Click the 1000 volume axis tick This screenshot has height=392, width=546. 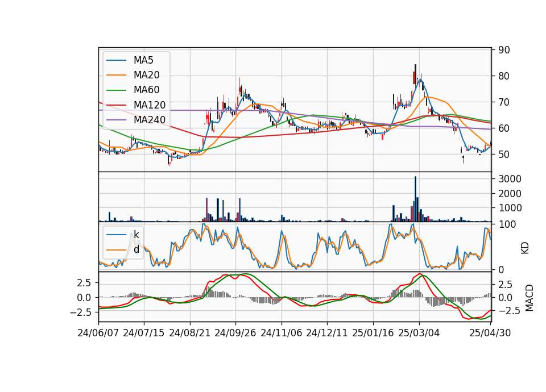click(x=510, y=208)
